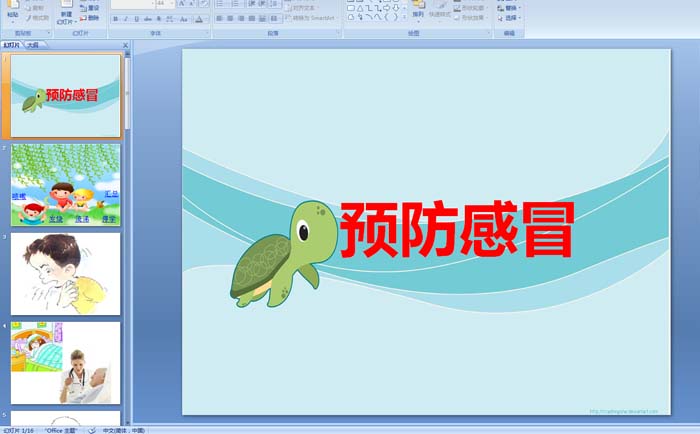The height and width of the screenshot is (434, 700).
Task: Open line spacing options
Action: [x=275, y=4]
